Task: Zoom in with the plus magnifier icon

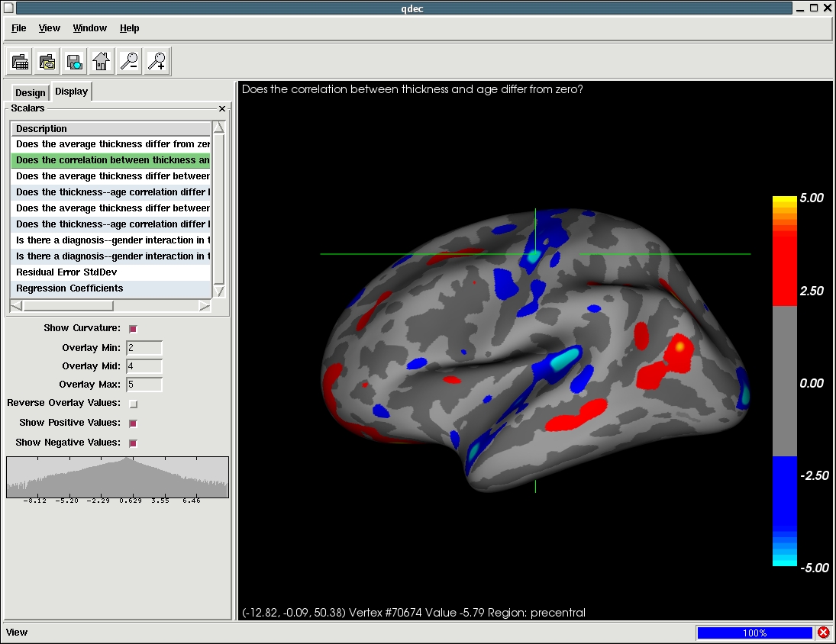Action: [157, 62]
